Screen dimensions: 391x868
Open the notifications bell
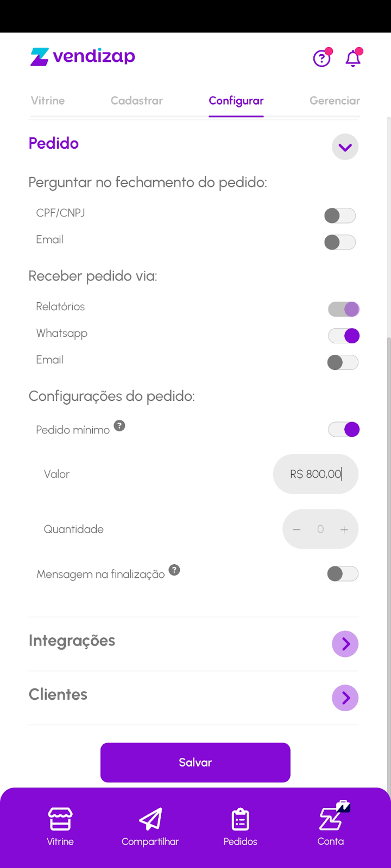(353, 58)
